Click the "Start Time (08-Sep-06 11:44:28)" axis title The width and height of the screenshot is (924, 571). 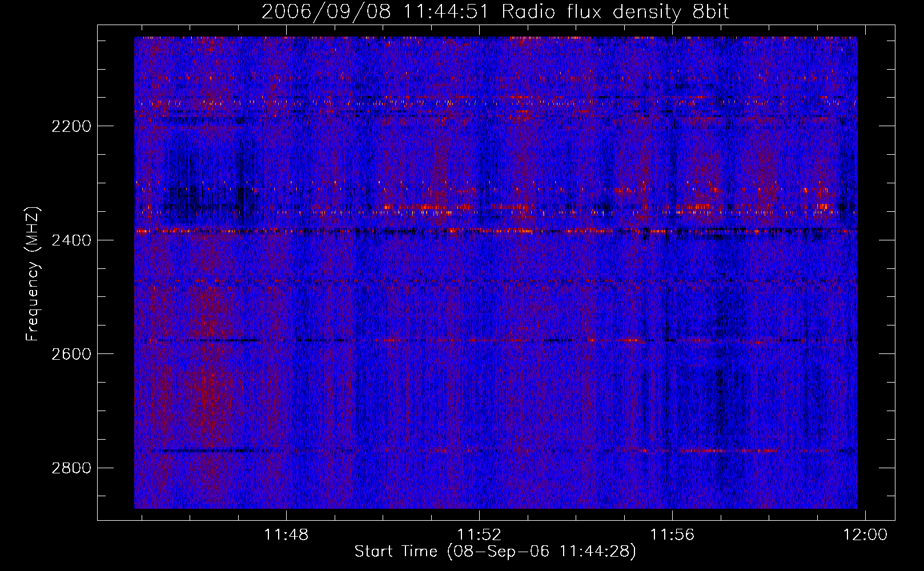495,552
